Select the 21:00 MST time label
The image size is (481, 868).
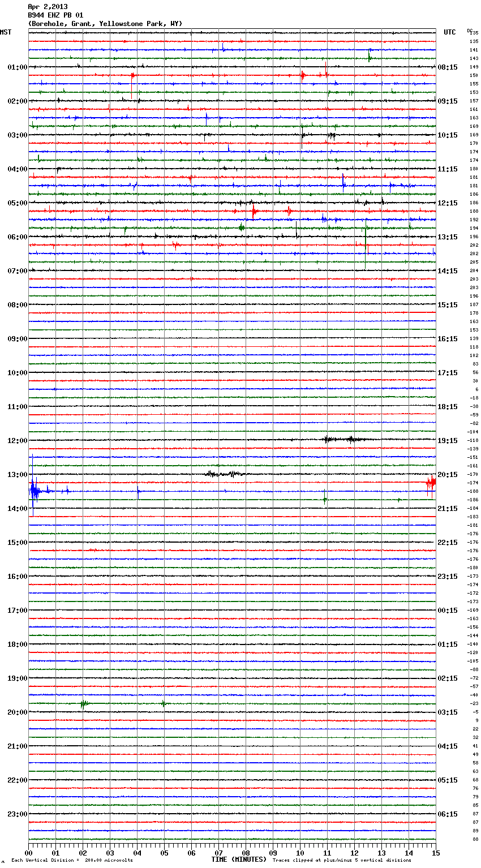(x=18, y=746)
